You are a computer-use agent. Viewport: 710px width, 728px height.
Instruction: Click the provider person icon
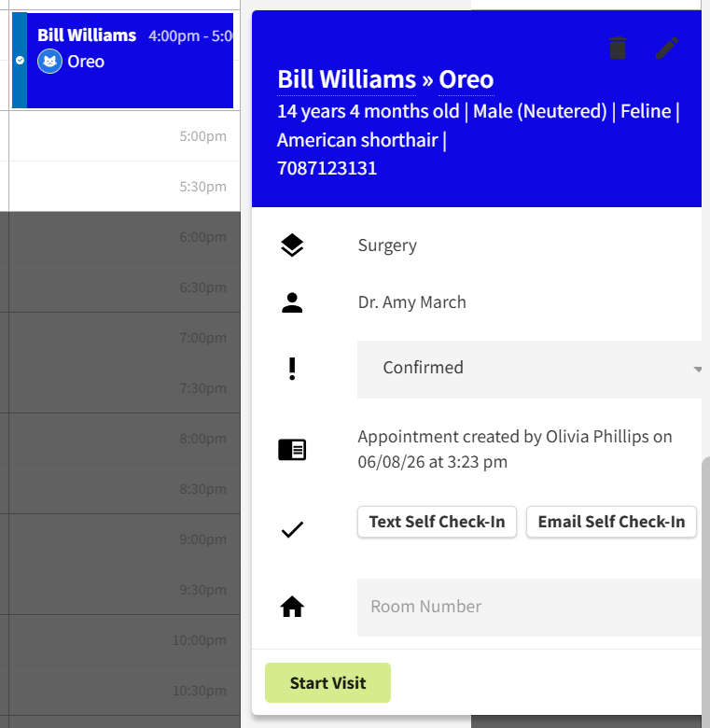(292, 302)
